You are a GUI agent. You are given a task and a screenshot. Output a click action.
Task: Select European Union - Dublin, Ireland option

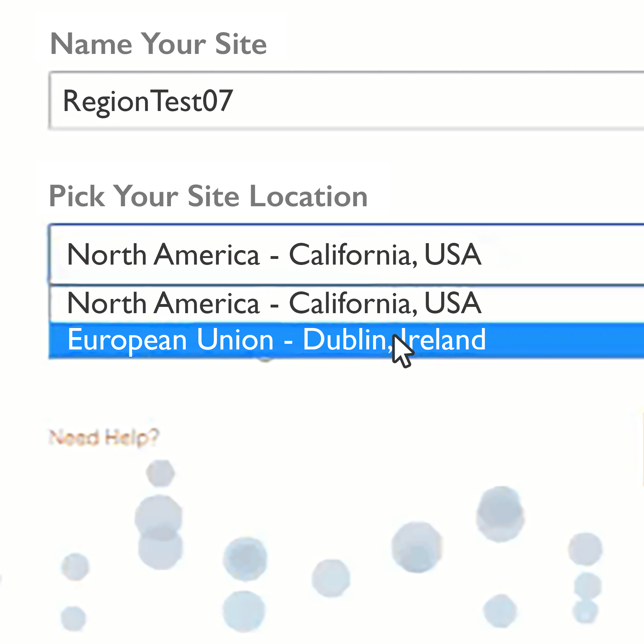277,340
